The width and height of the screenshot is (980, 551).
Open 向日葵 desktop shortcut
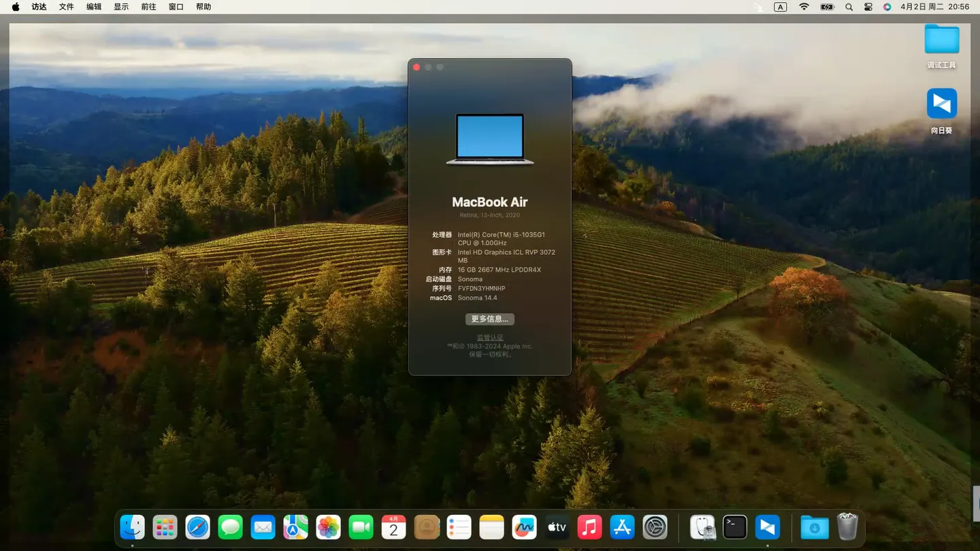941,104
